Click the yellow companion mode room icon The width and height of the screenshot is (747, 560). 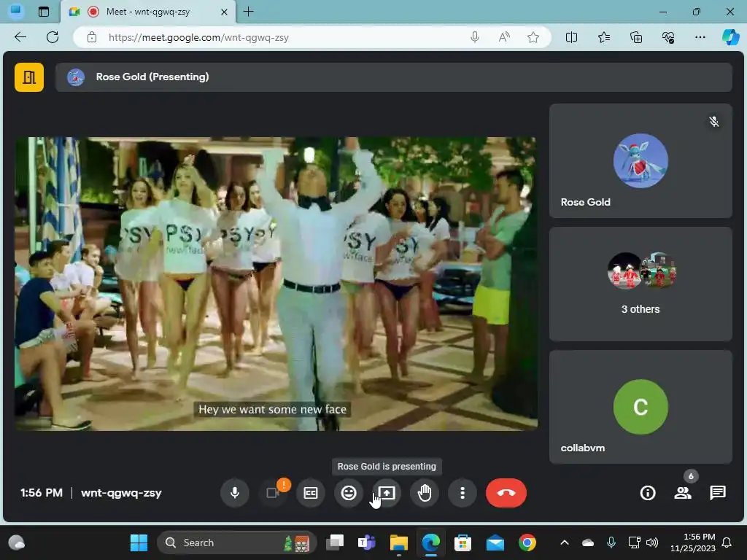[29, 77]
